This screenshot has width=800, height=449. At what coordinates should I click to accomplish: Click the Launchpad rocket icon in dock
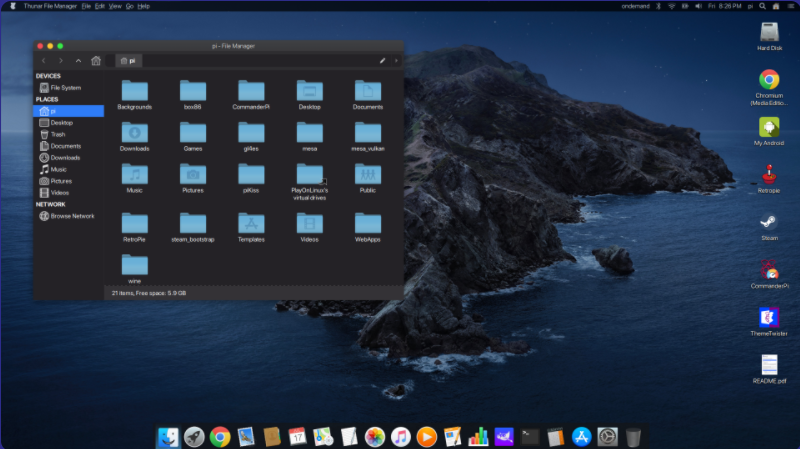(194, 437)
